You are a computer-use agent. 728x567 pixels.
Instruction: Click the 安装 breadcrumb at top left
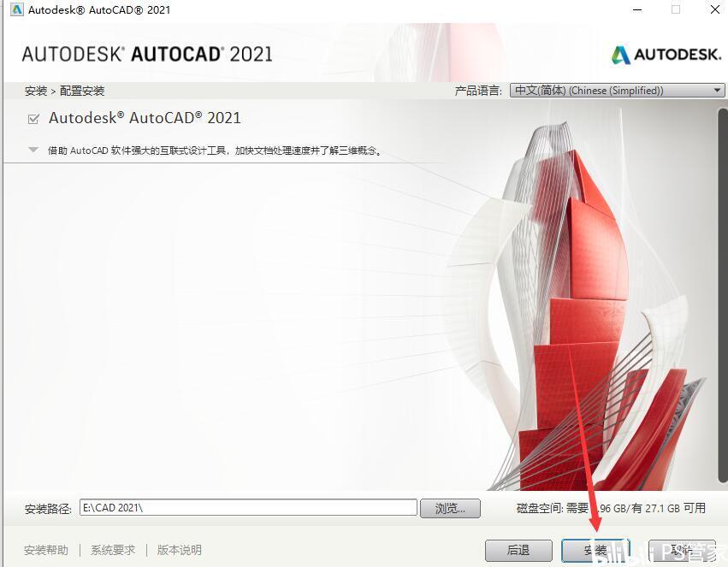click(36, 91)
